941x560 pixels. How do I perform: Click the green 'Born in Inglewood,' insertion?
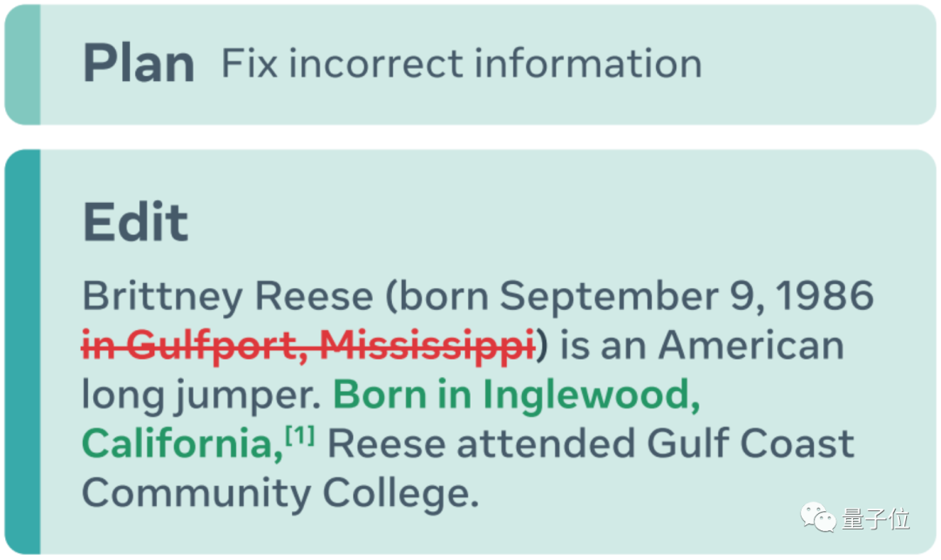pyautogui.click(x=517, y=395)
